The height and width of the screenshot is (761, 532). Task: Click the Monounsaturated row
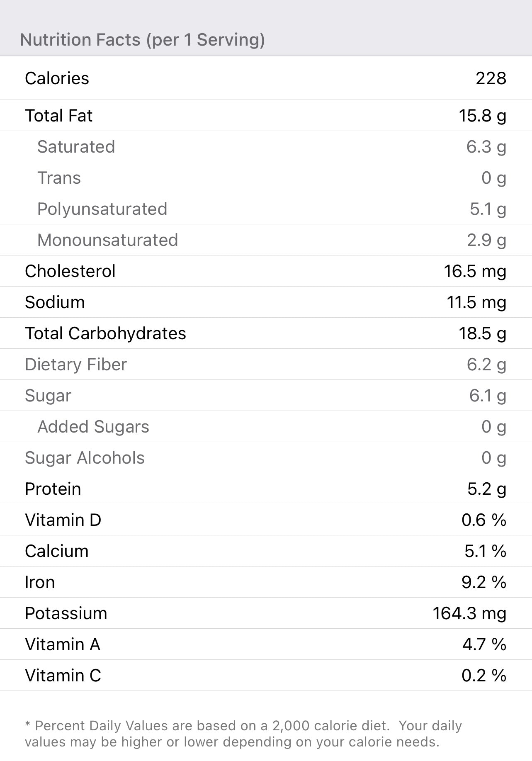[265, 240]
